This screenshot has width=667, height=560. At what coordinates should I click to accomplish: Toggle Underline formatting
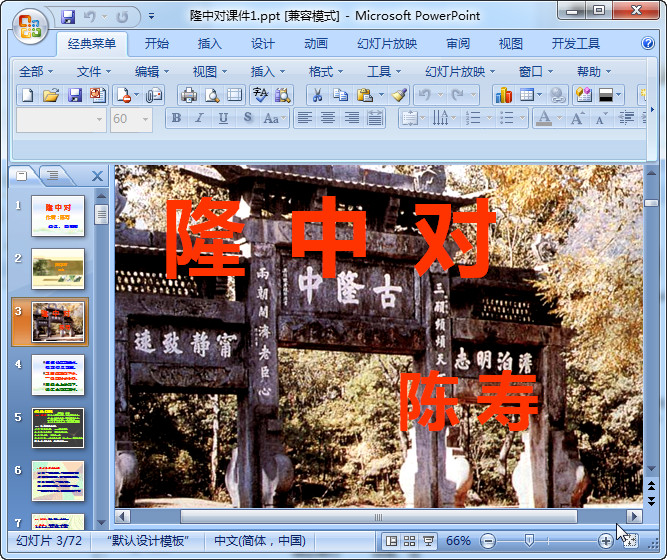223,118
